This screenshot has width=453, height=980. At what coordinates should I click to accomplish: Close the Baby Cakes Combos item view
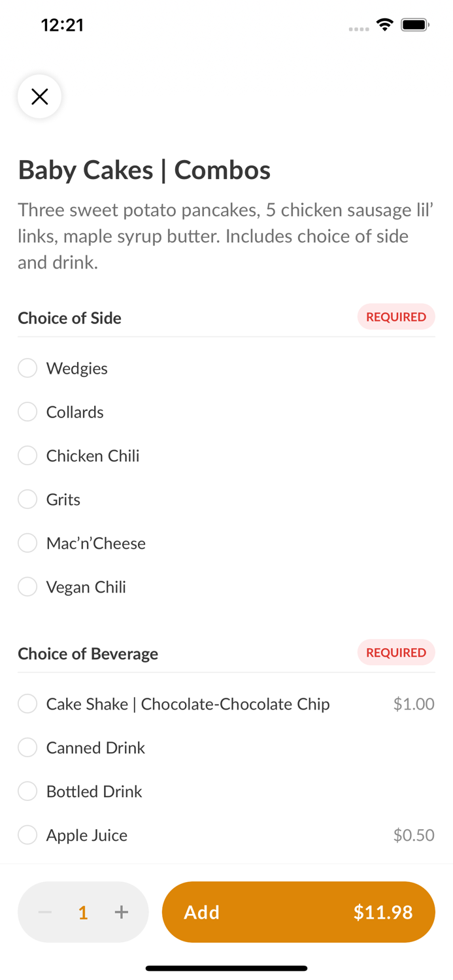coord(39,96)
